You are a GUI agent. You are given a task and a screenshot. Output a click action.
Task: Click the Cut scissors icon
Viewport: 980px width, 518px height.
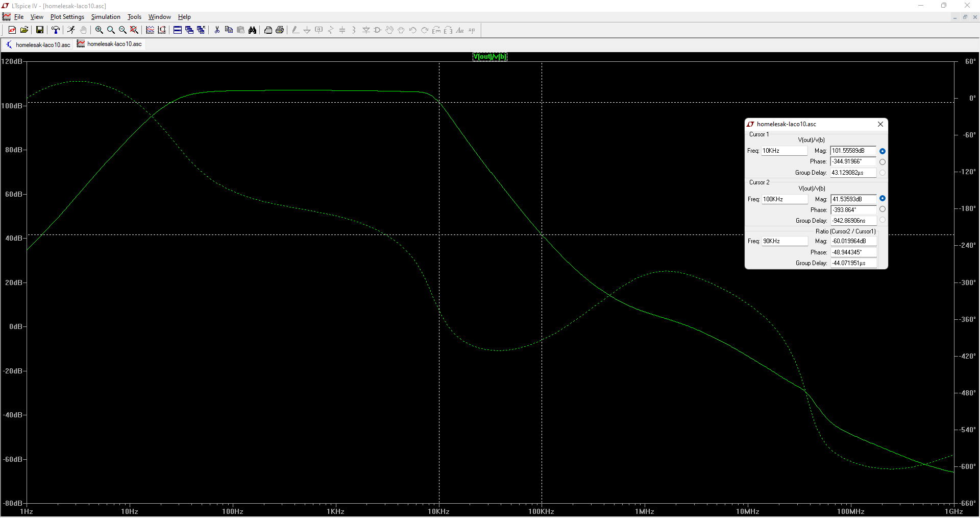click(217, 30)
